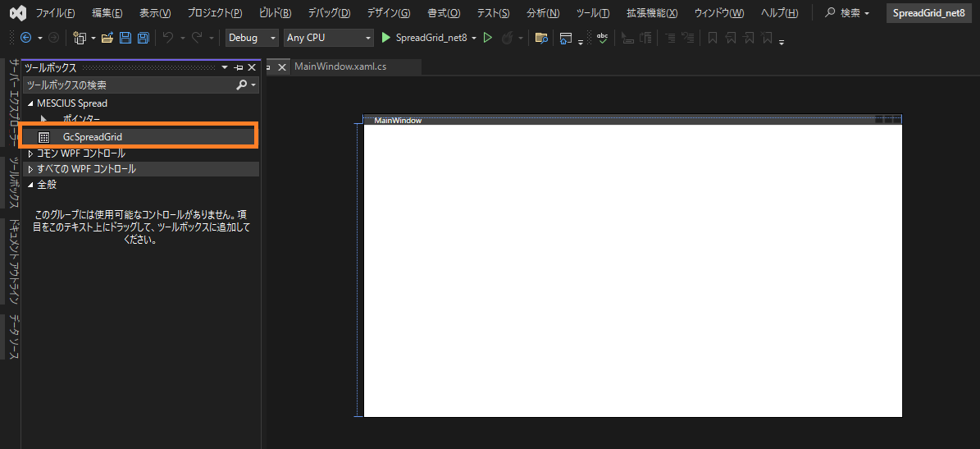Screen dimensions: 980x449
Task: Open the 分析(N) menu
Action: (x=543, y=13)
